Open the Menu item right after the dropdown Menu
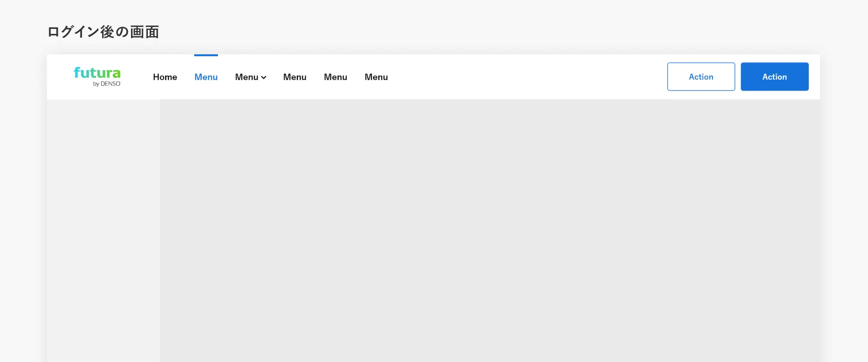The image size is (868, 362). point(295,77)
